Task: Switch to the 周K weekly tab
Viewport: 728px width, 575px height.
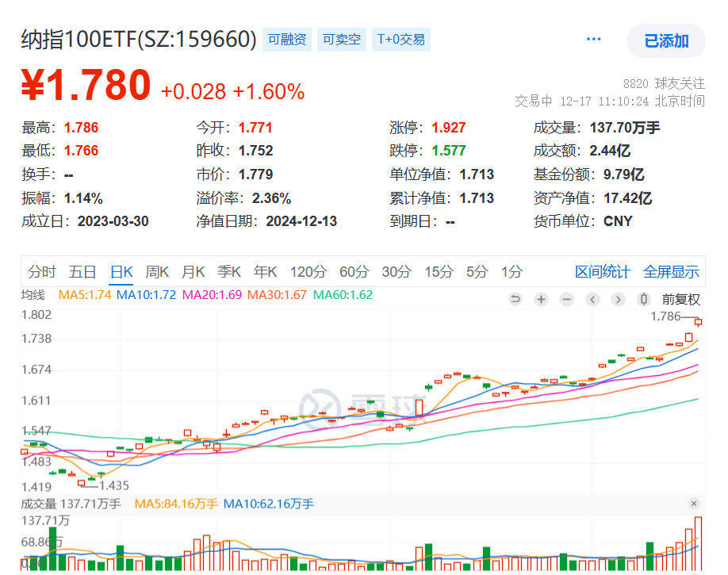Action: tap(157, 271)
